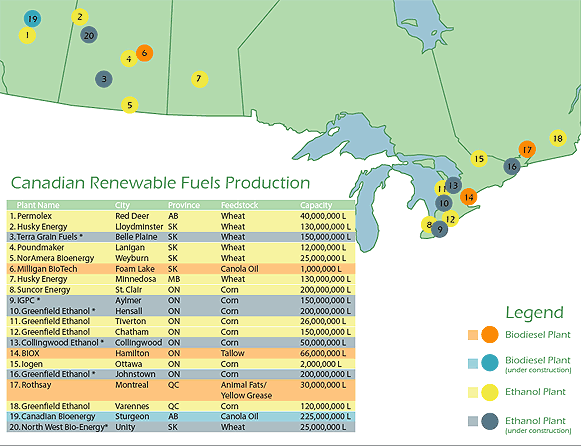Viewport: 581px width, 446px height.
Task: Click the City column header
Action: tap(122, 205)
